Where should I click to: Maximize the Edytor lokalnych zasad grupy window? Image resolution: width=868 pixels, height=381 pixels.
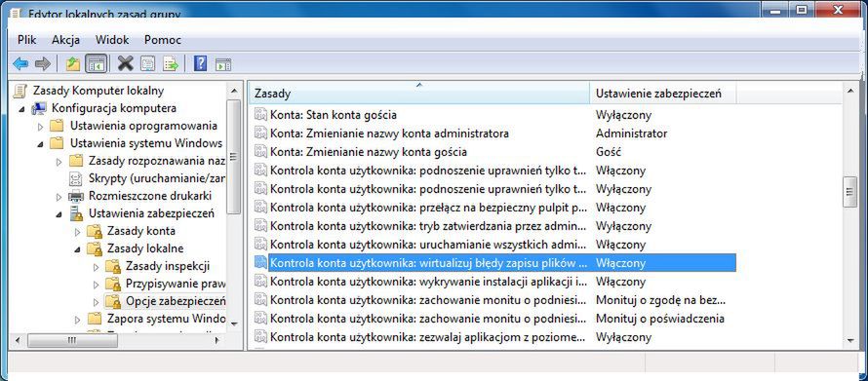tap(802, 9)
